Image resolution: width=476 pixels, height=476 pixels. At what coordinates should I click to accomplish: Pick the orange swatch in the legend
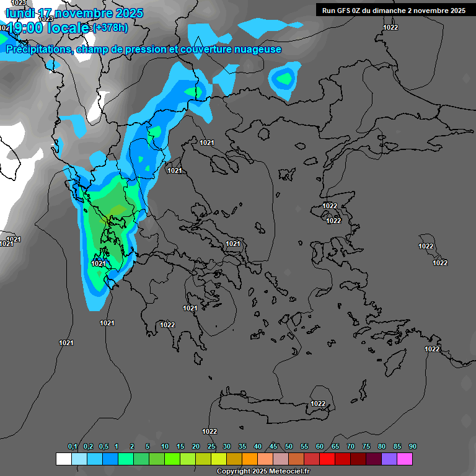coord(250,459)
